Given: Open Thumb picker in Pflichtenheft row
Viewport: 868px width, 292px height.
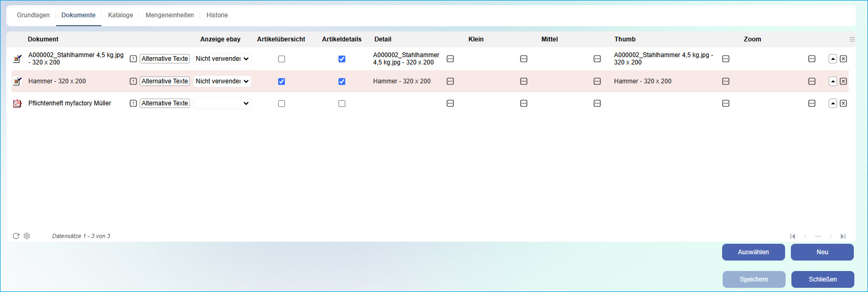Looking at the screenshot, I should coord(726,103).
